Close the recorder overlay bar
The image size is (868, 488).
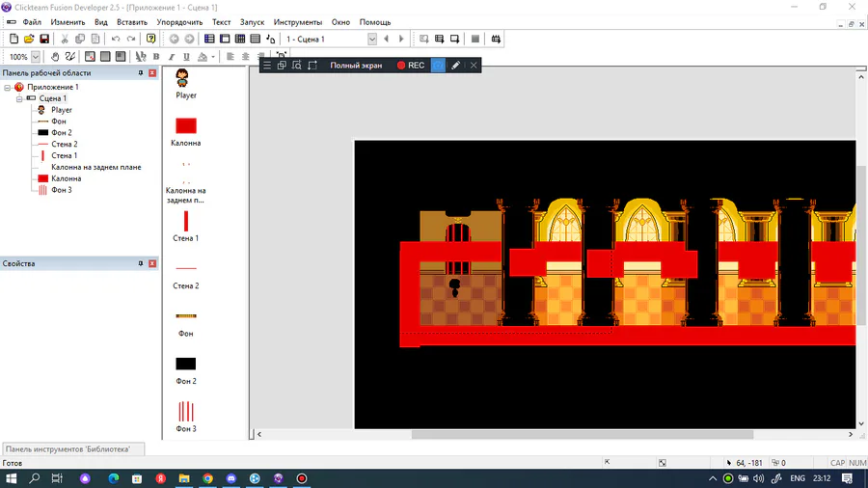click(x=474, y=66)
